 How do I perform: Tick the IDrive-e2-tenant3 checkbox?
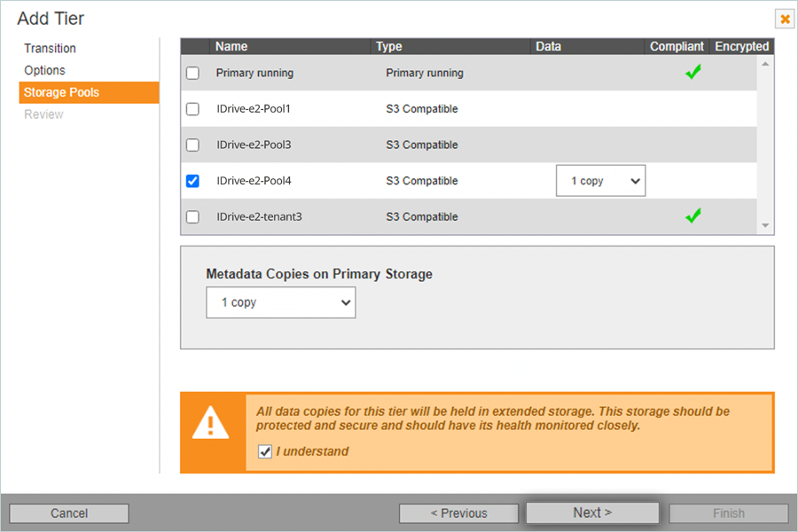coord(192,216)
